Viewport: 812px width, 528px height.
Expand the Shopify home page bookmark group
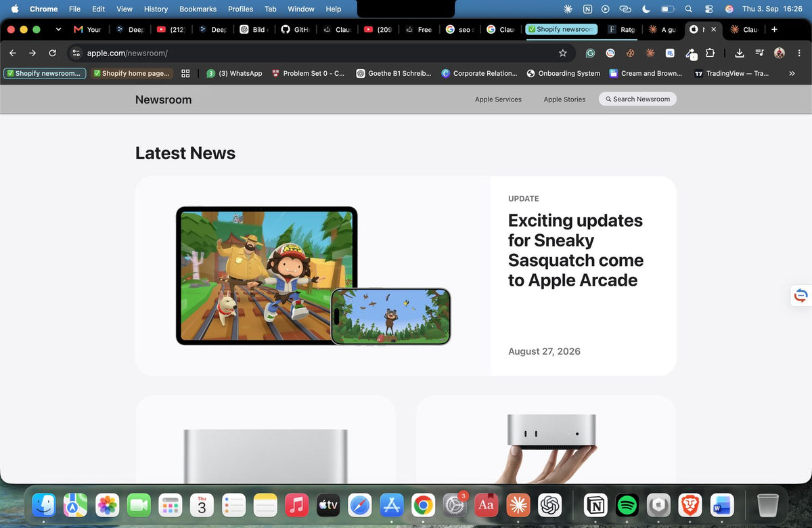[132, 73]
